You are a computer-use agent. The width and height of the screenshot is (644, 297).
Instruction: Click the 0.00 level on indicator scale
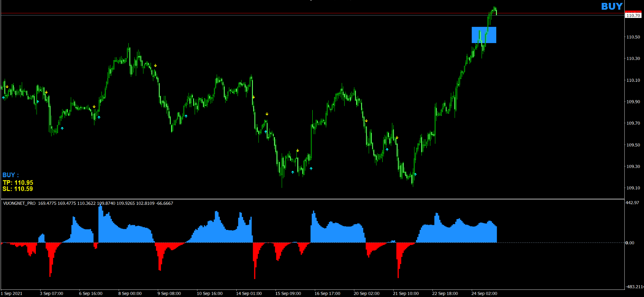(x=630, y=243)
